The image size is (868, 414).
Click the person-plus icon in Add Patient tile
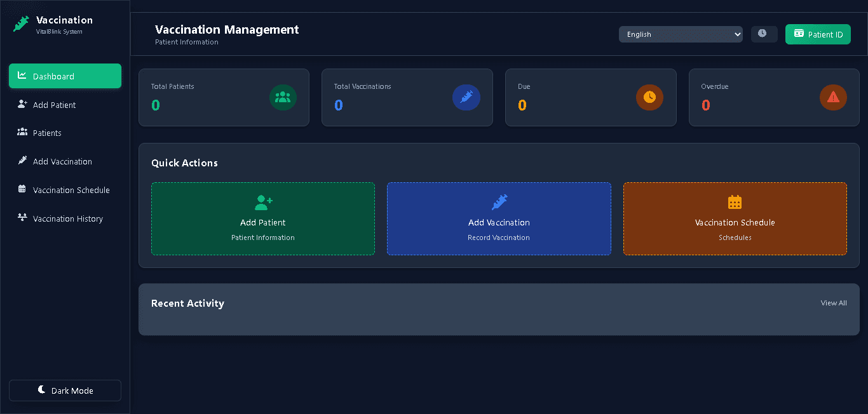[x=263, y=203]
